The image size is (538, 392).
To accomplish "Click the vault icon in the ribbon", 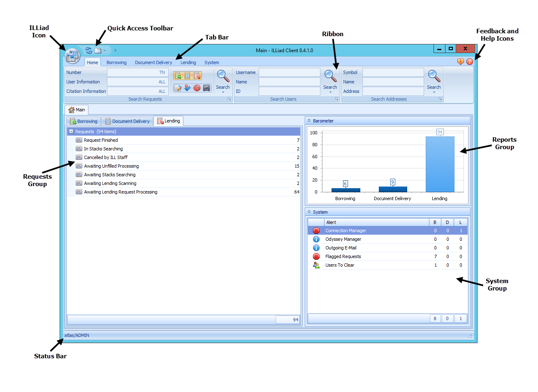I will (x=206, y=88).
